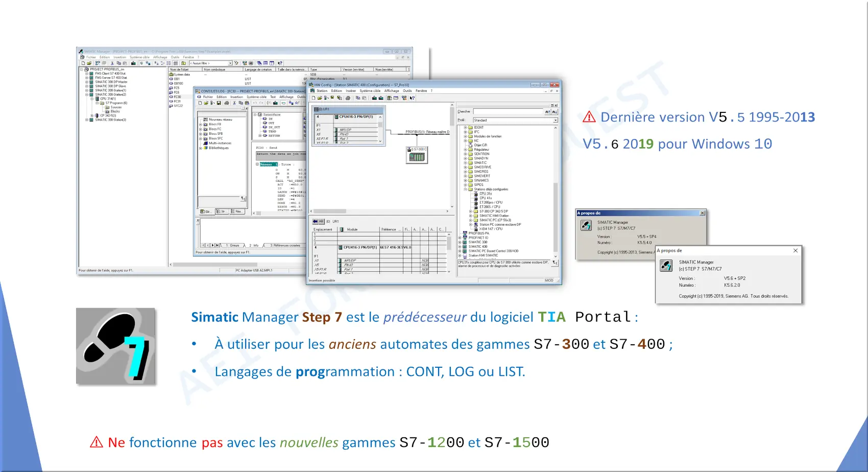Open Fichier menu in SIMATIC Manager window
Screen dimensions: 868x472
click(91, 57)
